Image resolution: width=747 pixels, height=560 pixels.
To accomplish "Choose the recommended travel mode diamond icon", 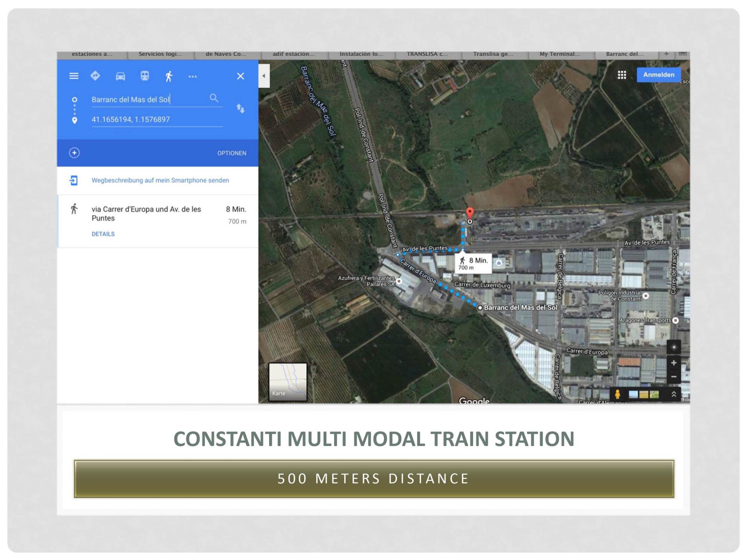I will pos(95,76).
